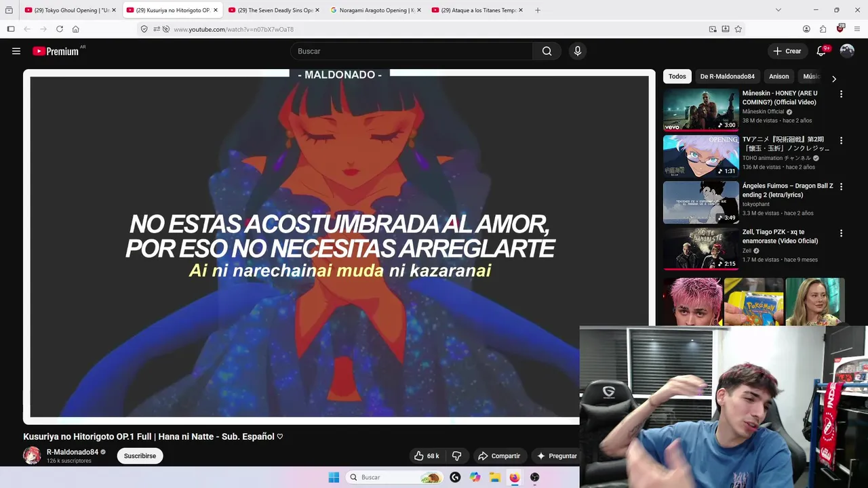Open the Måneskin Official channel name
868x488 pixels.
pos(763,112)
